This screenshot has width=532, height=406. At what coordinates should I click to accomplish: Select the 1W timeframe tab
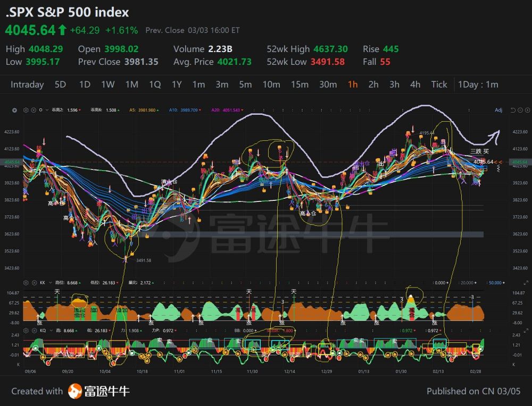pyautogui.click(x=108, y=84)
